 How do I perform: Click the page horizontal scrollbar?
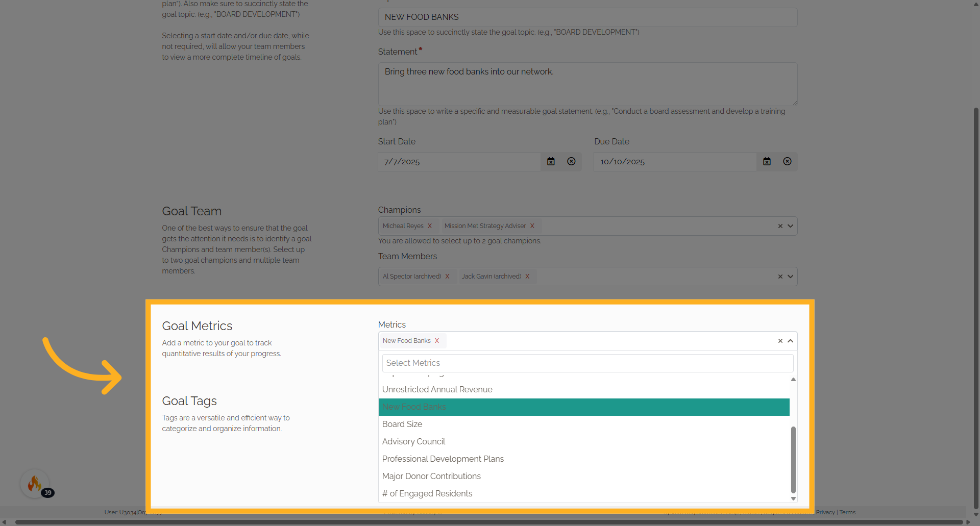[x=489, y=522]
